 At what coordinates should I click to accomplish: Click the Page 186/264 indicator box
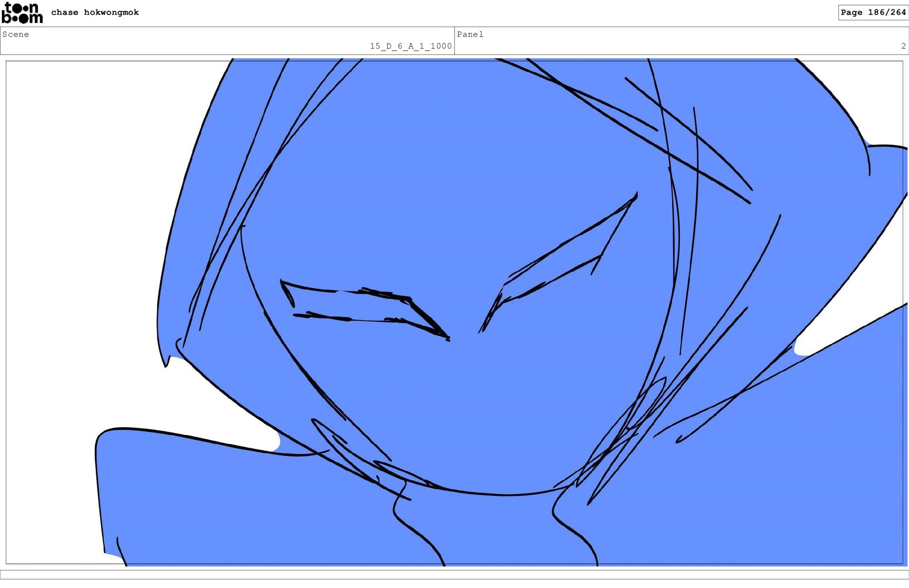pyautogui.click(x=873, y=12)
